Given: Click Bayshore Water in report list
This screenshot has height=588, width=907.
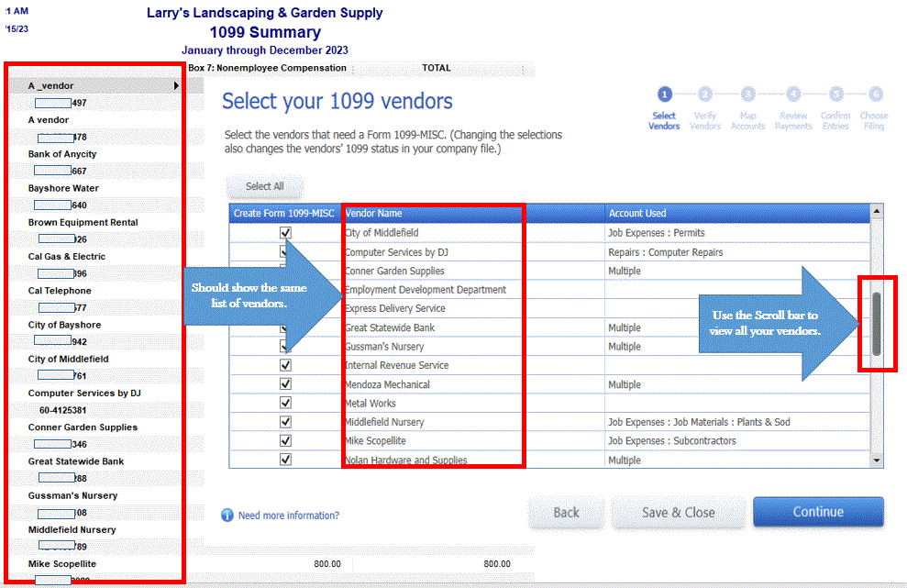Looking at the screenshot, I should (63, 188).
